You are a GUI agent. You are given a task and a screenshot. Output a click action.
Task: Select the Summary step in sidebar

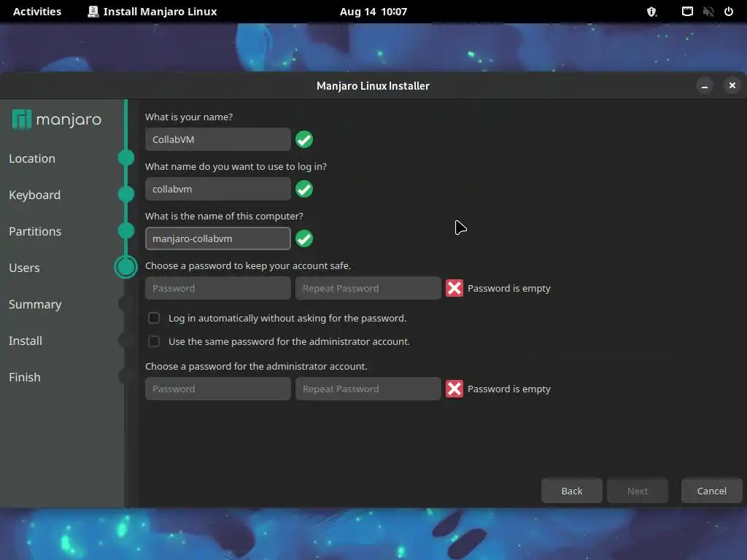(x=35, y=304)
